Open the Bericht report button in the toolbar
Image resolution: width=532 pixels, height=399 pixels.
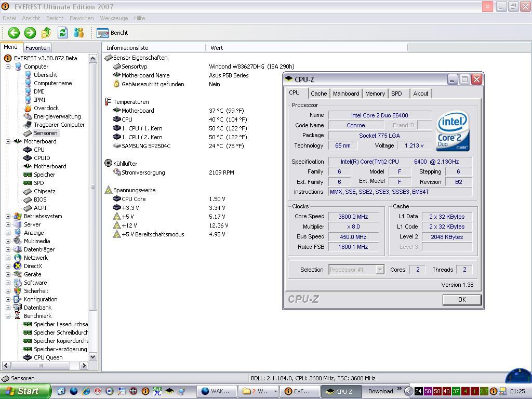tap(112, 33)
